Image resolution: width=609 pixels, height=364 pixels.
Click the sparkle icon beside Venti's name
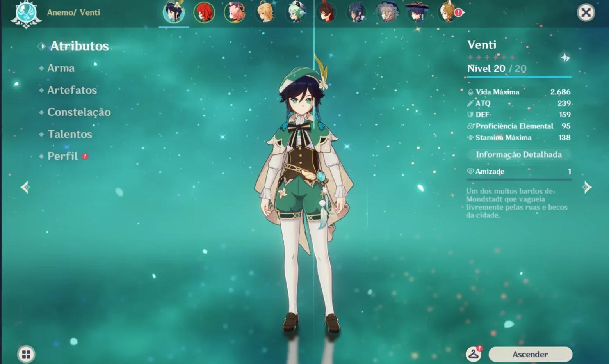(x=565, y=58)
